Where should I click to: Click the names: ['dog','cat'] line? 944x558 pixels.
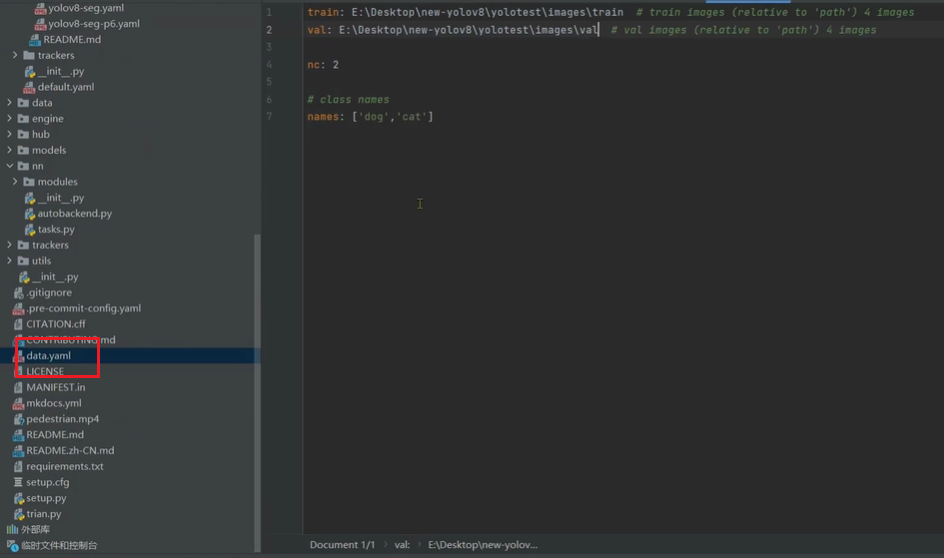pyautogui.click(x=370, y=117)
